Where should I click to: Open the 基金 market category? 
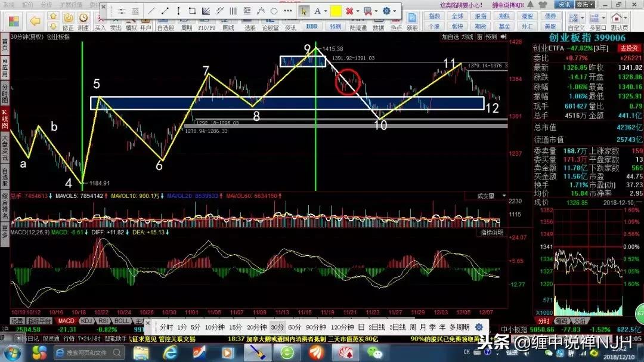[x=504, y=26]
